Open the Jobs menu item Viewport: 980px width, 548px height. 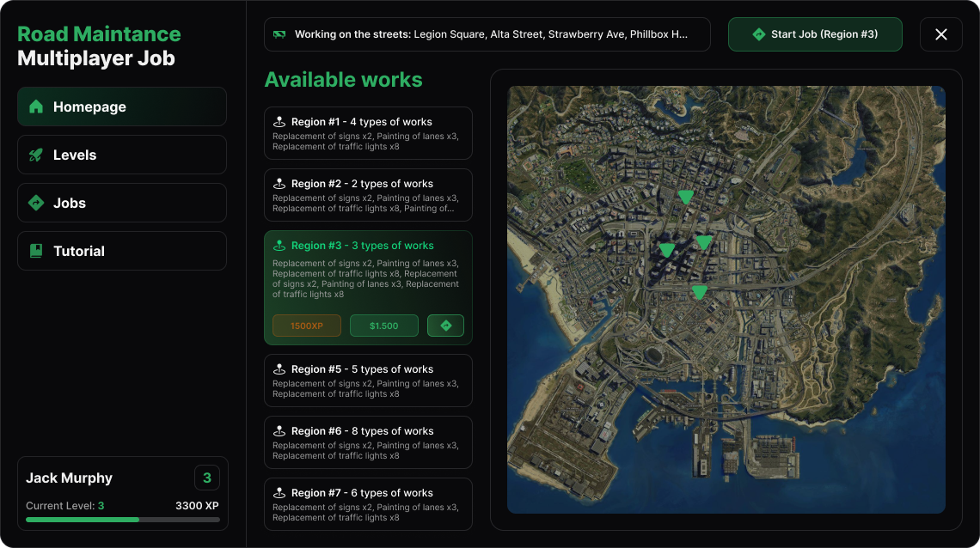click(122, 203)
